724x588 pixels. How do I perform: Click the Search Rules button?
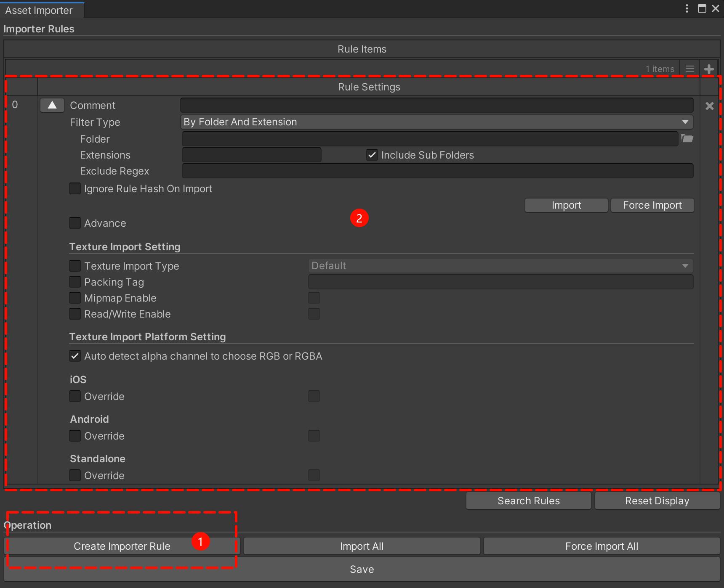(x=528, y=501)
